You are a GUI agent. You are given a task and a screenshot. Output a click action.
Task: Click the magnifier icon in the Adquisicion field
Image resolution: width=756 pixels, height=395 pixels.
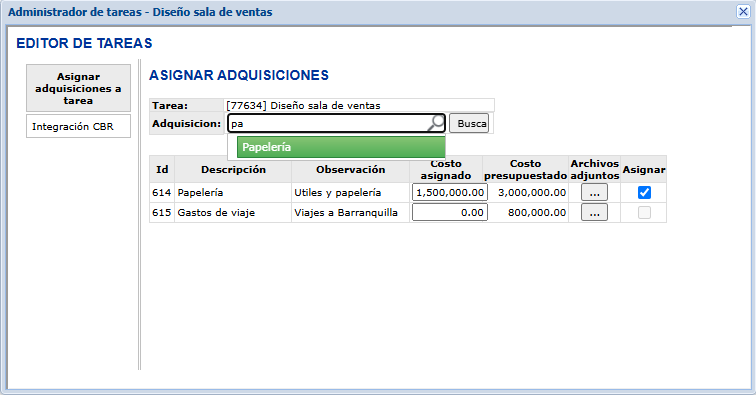coord(436,123)
